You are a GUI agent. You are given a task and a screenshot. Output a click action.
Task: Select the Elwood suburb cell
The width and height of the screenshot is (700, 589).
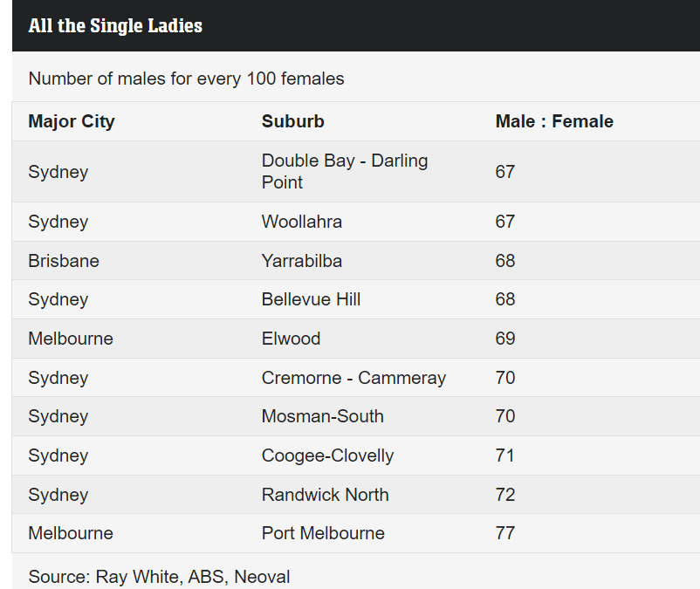(291, 339)
